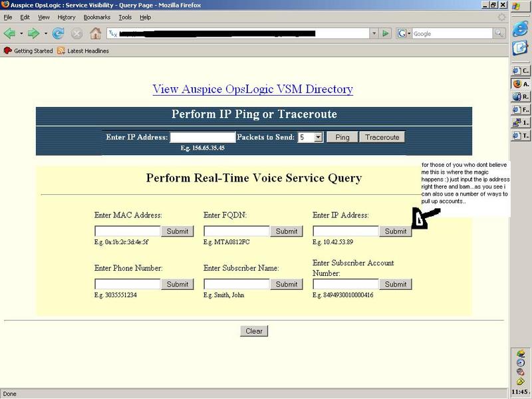Click the top system tray icon

(x=521, y=354)
